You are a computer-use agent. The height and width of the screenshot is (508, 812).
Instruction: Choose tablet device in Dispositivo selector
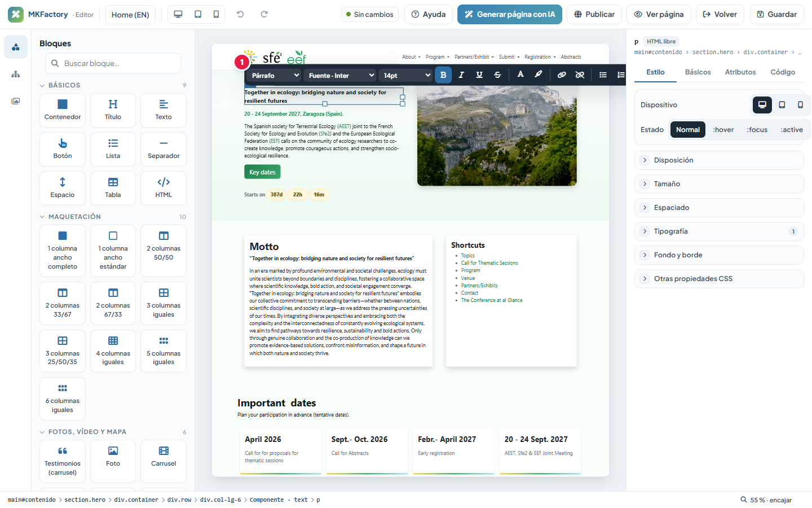782,105
